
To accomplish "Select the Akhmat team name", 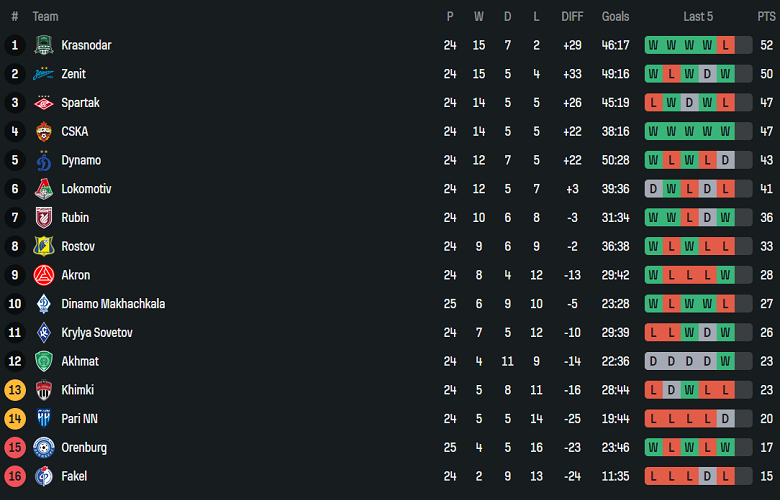I will 80,361.
